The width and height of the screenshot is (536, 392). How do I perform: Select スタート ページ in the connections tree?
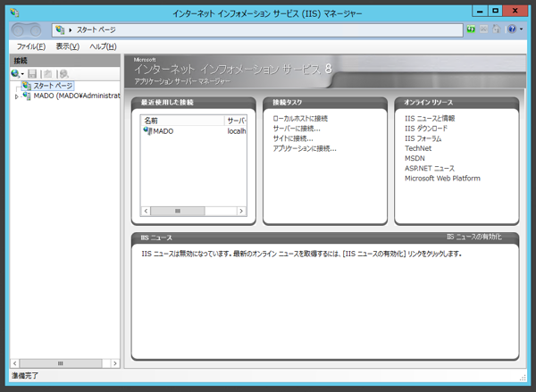coord(53,86)
